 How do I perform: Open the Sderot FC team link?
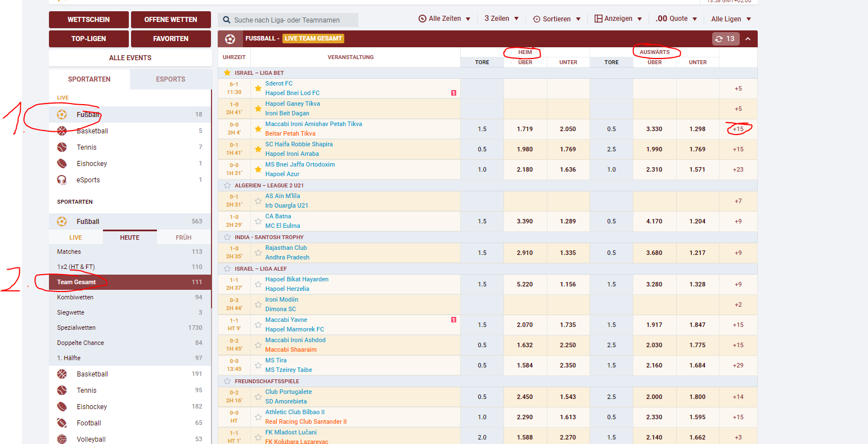click(279, 83)
